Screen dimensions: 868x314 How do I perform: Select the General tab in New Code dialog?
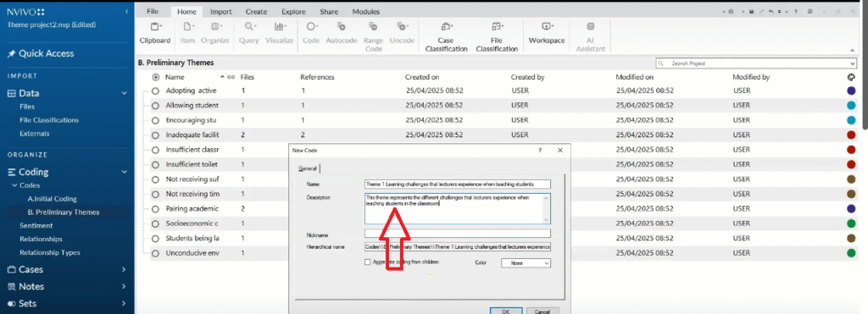tap(307, 168)
